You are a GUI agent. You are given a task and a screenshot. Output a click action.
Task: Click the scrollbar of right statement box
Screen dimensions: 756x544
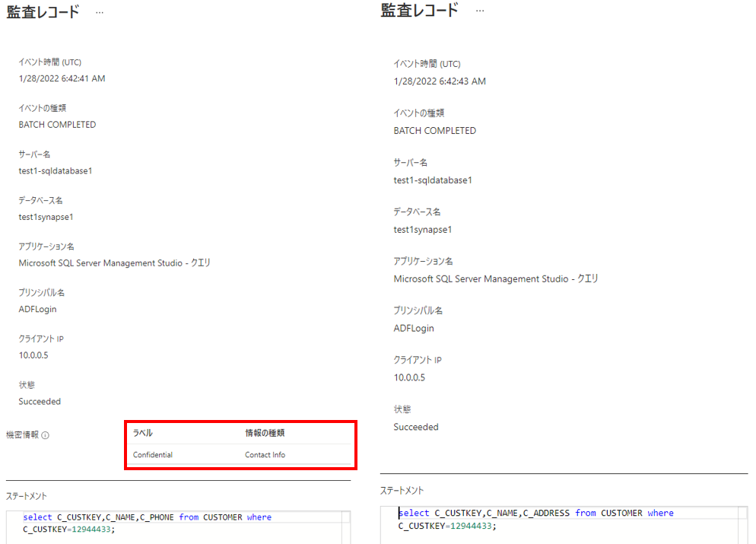click(x=743, y=525)
